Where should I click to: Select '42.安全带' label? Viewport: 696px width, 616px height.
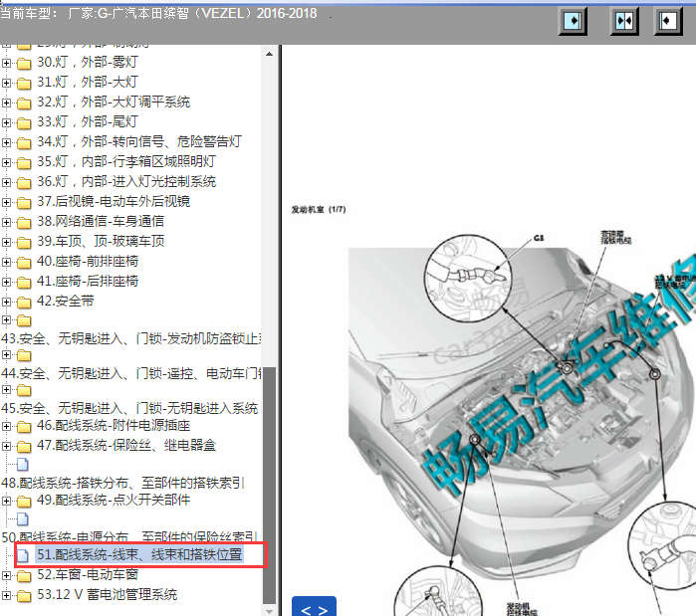(66, 302)
